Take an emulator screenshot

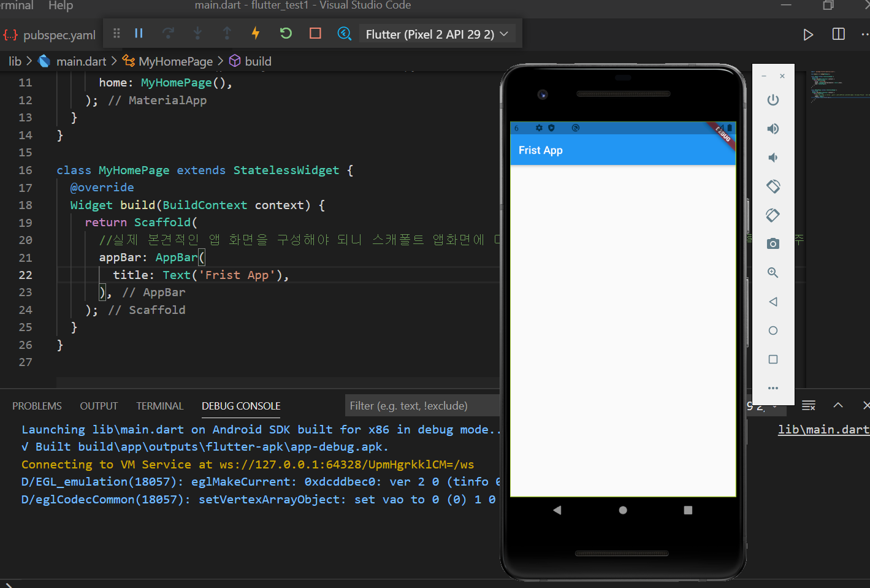click(773, 244)
